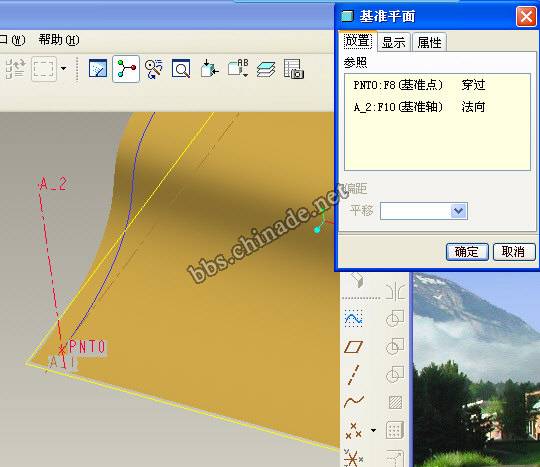Viewport: 540px width, 467px height.
Task: Select the datum plane tool icon
Action: coord(354,347)
